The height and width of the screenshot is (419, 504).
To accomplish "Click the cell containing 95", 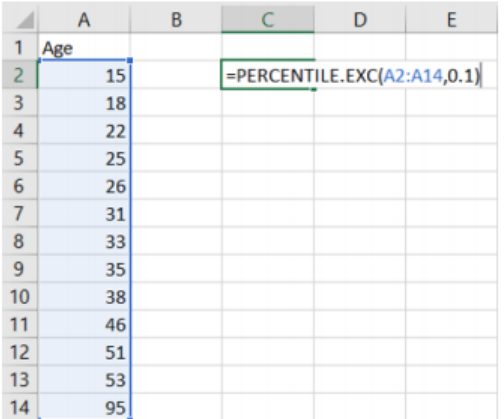I will tap(84, 407).
